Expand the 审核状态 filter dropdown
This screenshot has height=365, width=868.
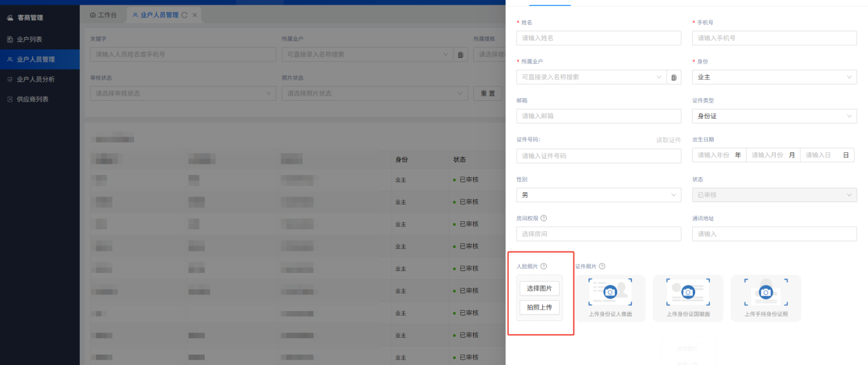(183, 93)
